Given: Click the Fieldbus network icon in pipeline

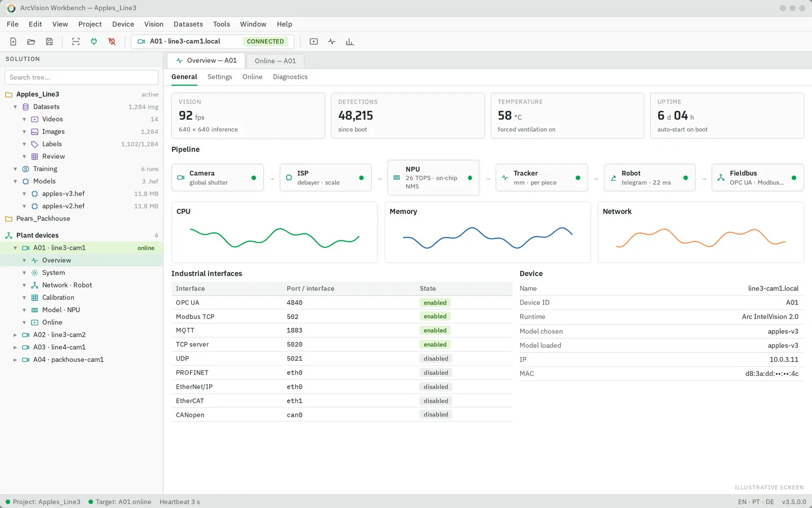Looking at the screenshot, I should 721,178.
